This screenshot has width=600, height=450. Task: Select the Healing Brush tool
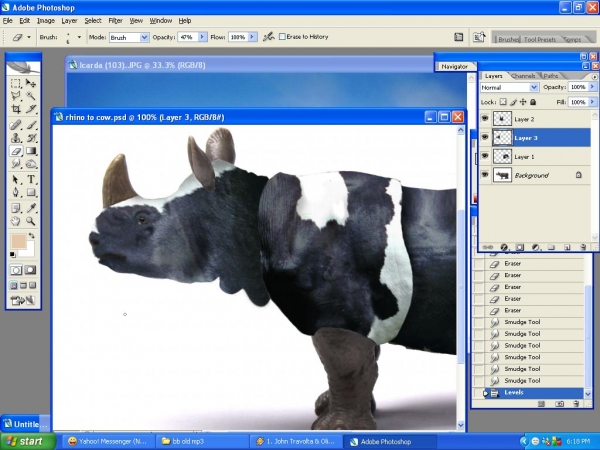click(16, 125)
